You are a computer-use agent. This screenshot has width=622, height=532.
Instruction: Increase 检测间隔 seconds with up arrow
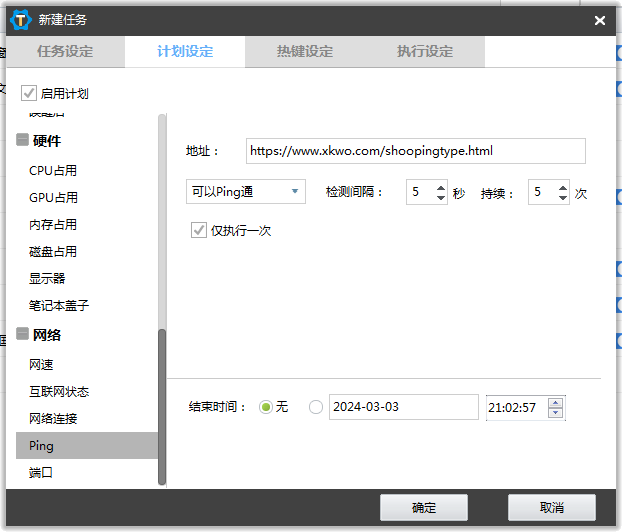tap(441, 187)
